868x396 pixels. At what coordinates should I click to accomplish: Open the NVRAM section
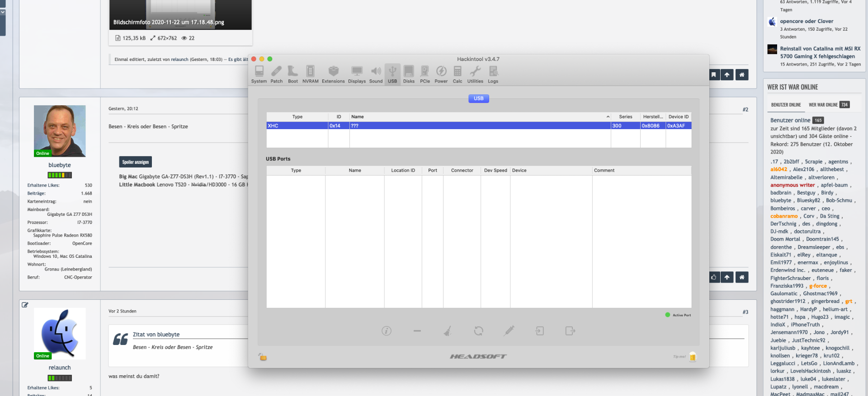point(310,74)
